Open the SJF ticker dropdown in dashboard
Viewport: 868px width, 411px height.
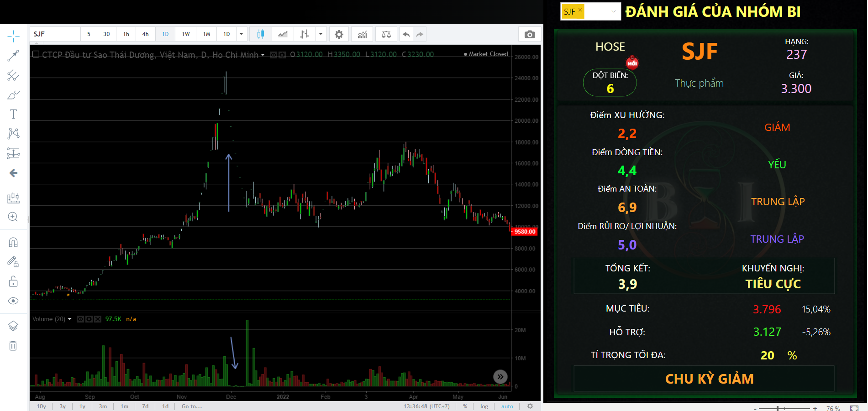click(x=613, y=12)
